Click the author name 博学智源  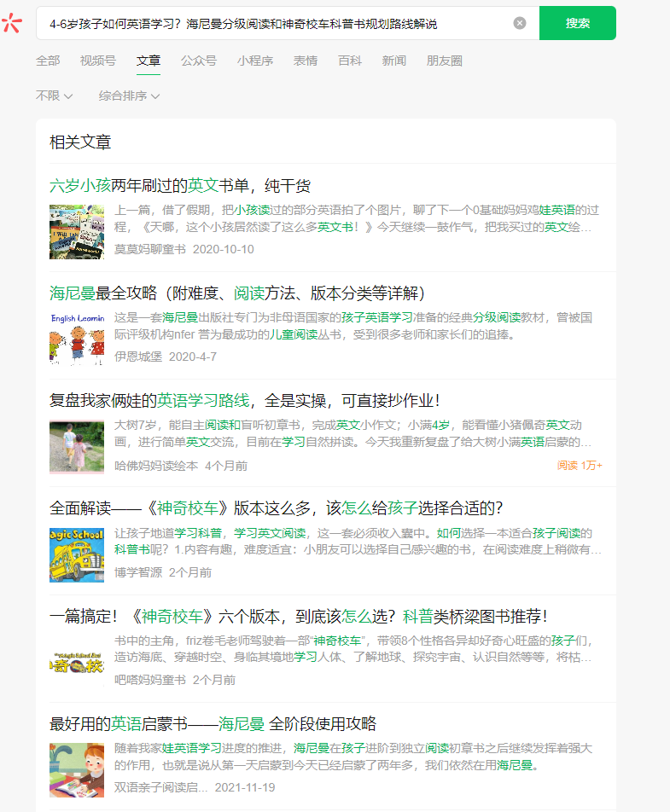(x=137, y=572)
